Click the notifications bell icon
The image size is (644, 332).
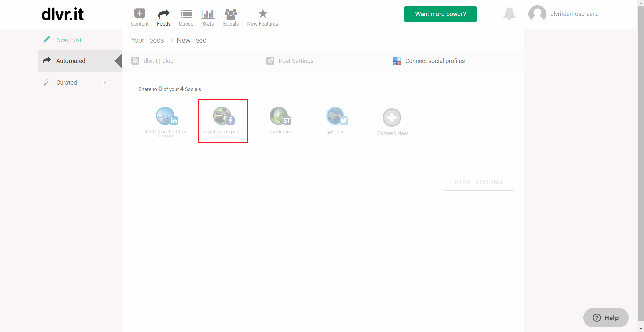(x=509, y=14)
